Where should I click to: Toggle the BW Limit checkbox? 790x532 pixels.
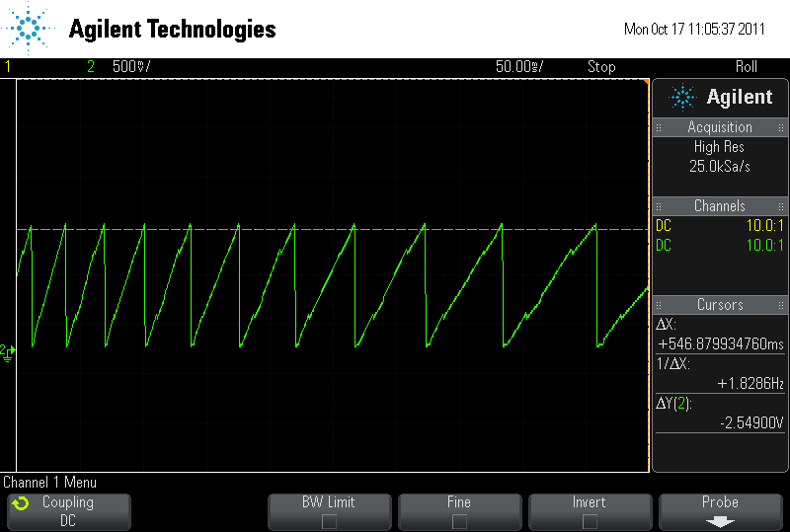point(329,521)
